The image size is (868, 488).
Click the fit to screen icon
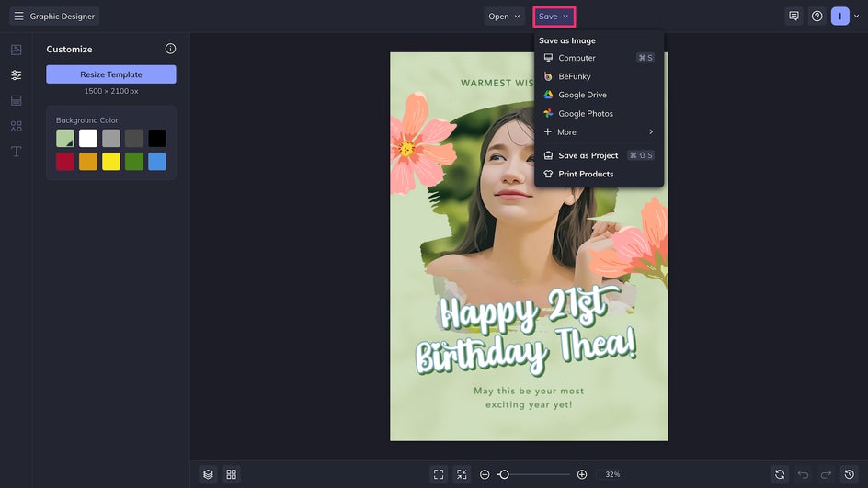[x=439, y=474]
